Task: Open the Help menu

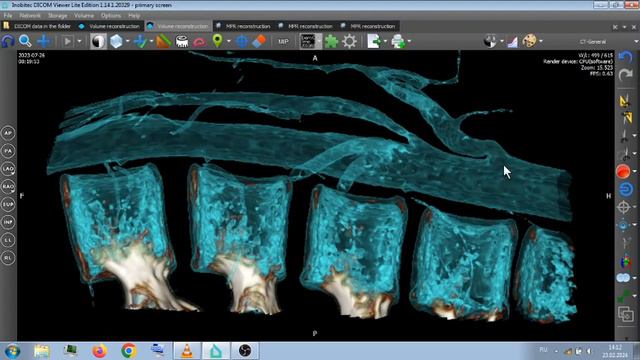Action: (x=134, y=16)
